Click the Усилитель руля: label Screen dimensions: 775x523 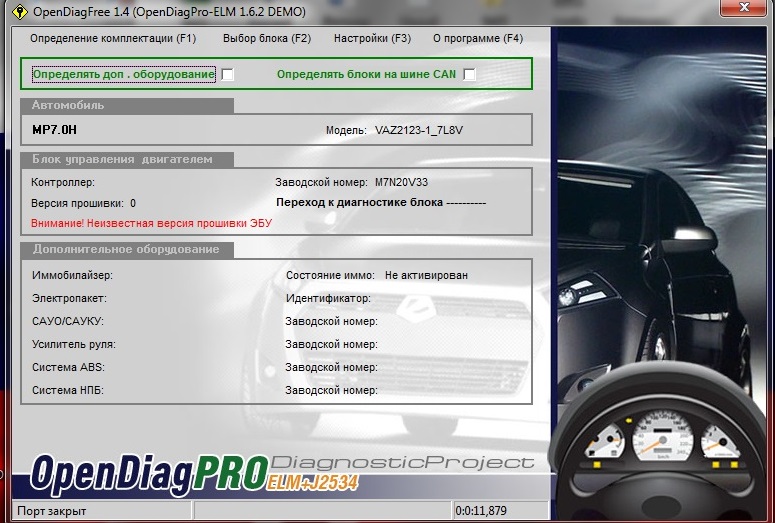74,345
